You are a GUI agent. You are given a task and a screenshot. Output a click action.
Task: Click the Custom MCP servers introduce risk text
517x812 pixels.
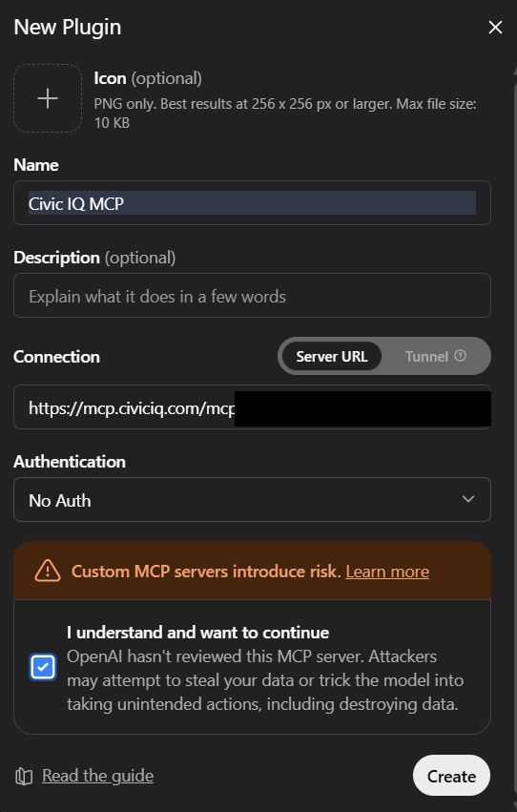[206, 572]
